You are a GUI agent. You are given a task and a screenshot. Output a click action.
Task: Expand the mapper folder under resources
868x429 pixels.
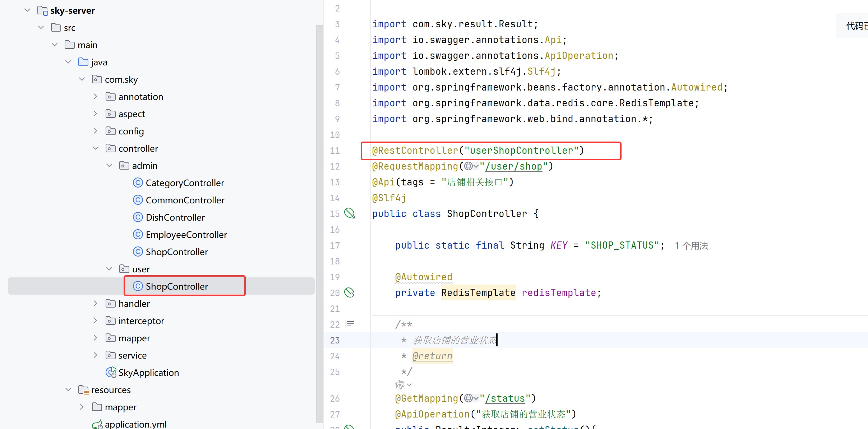pos(82,407)
